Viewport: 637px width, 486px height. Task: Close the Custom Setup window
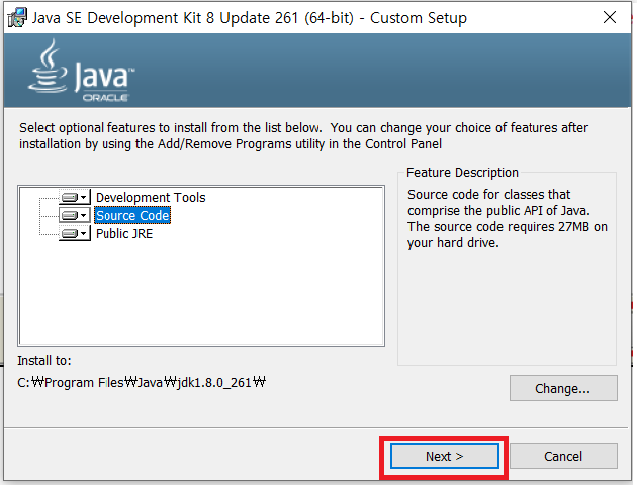click(610, 17)
